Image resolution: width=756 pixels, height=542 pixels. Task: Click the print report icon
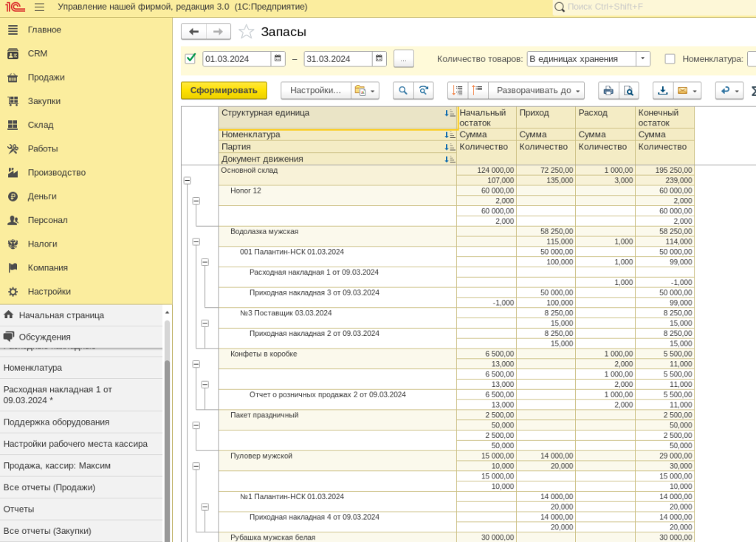[608, 91]
